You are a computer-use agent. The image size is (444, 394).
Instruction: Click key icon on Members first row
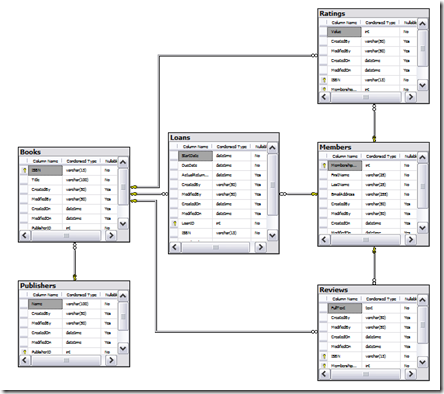[324, 165]
